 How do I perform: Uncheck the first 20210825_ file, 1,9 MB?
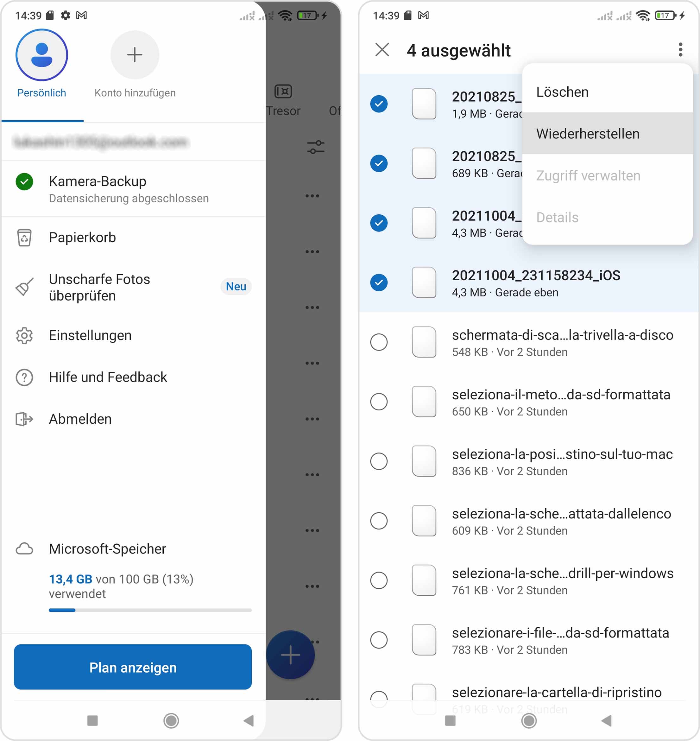pos(379,104)
